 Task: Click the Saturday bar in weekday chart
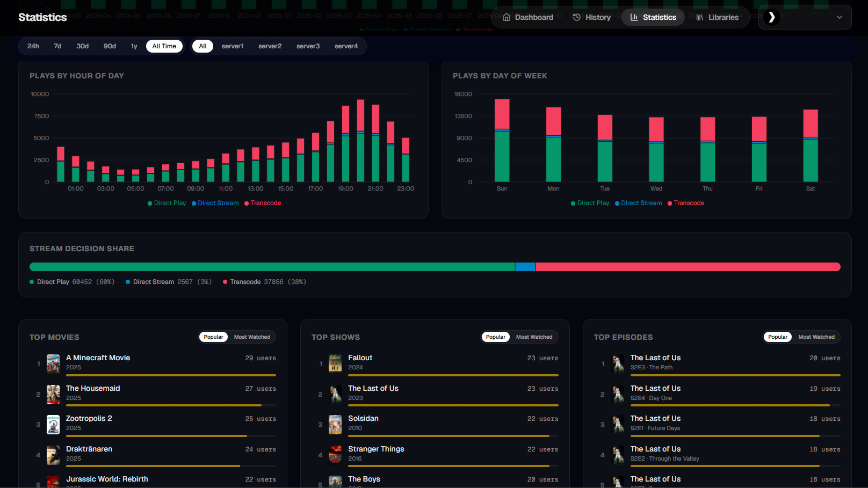point(811,145)
